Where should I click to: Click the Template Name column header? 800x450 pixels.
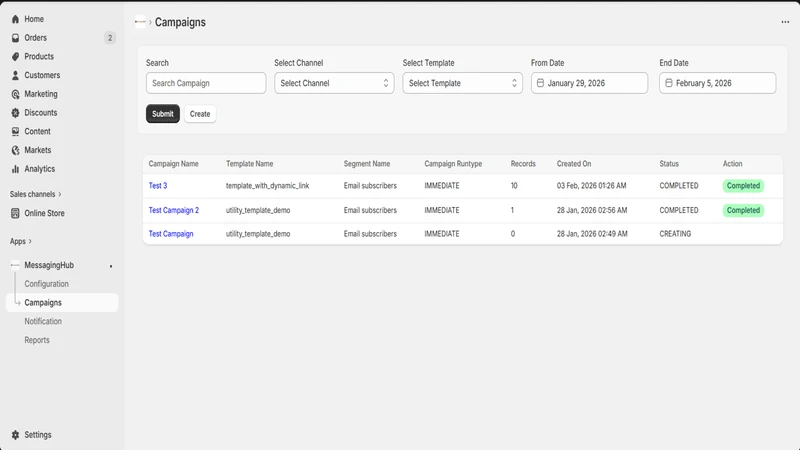[249, 164]
